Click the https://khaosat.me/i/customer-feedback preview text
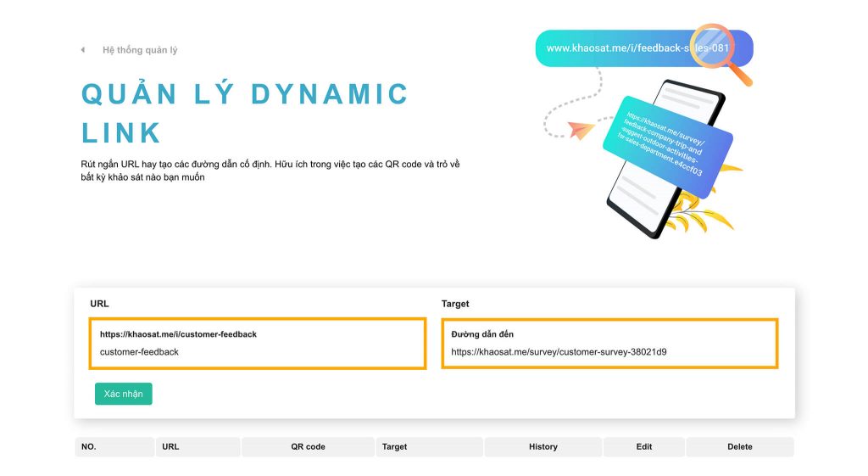 tap(178, 334)
